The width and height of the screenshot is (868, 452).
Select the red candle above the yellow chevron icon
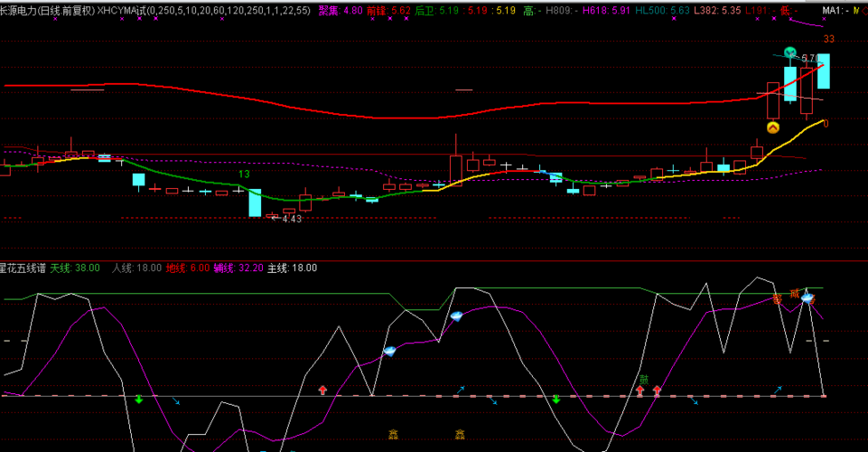pos(773,101)
